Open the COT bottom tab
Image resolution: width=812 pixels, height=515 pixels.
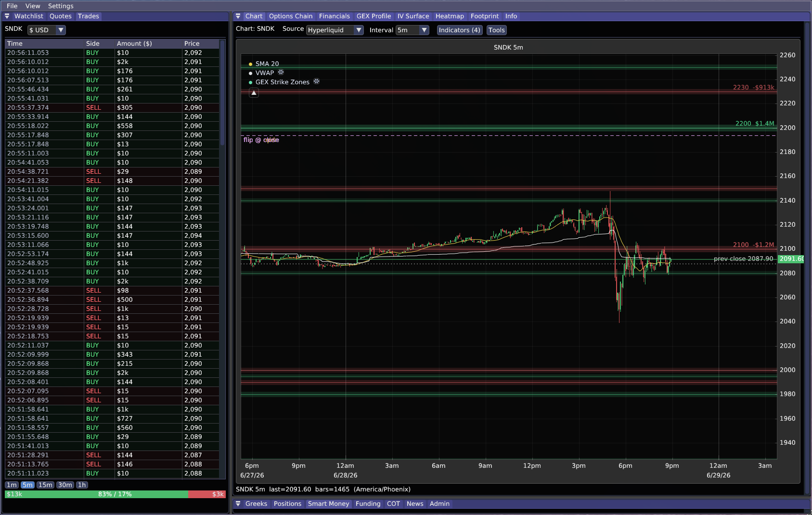393,503
